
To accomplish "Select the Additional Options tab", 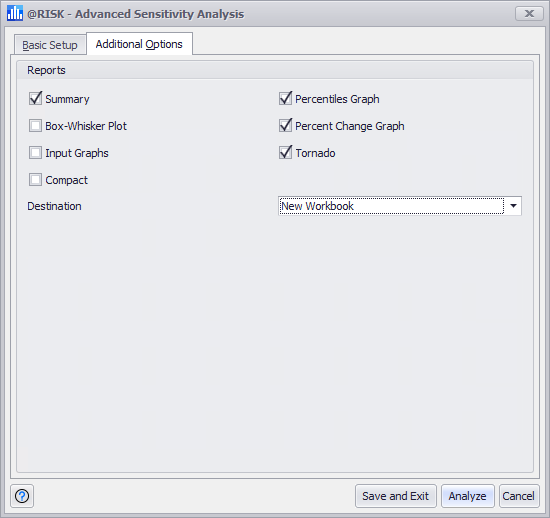I will point(139,44).
